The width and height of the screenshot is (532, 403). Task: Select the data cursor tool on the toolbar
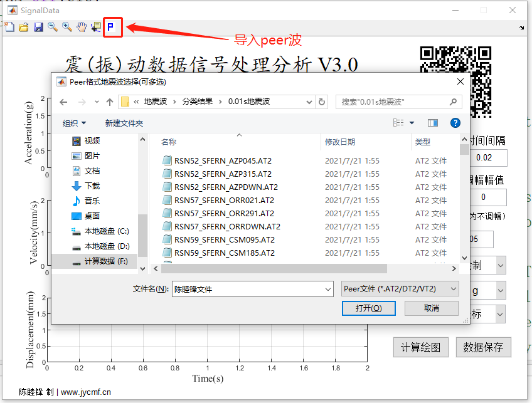click(x=95, y=28)
